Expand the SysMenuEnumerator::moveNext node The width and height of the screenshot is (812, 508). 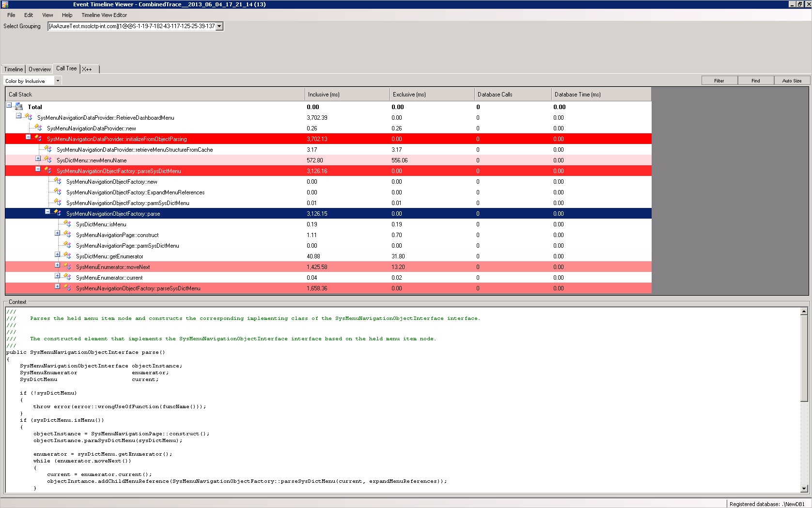pyautogui.click(x=57, y=265)
